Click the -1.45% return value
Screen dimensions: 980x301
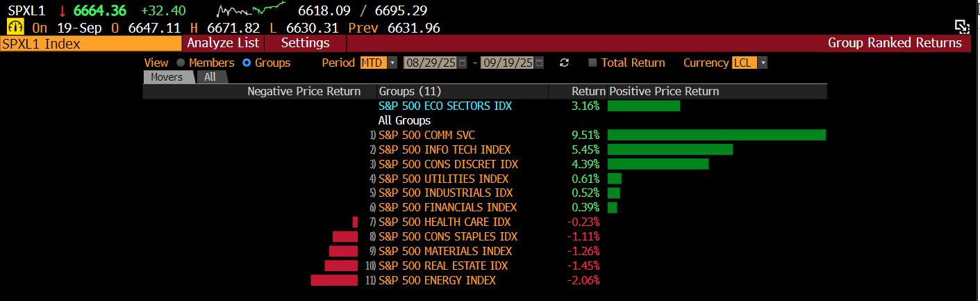click(583, 266)
